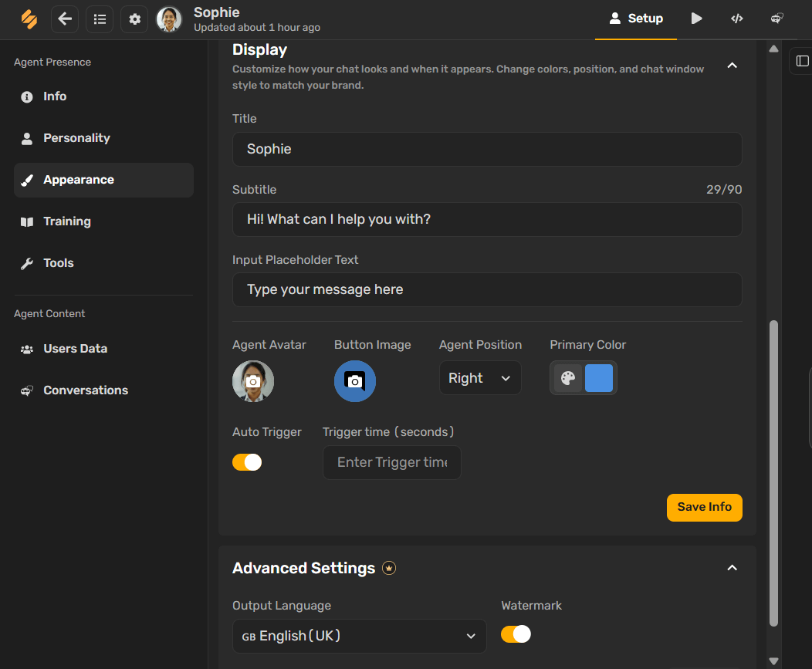Click the Tools wrench icon

(27, 264)
